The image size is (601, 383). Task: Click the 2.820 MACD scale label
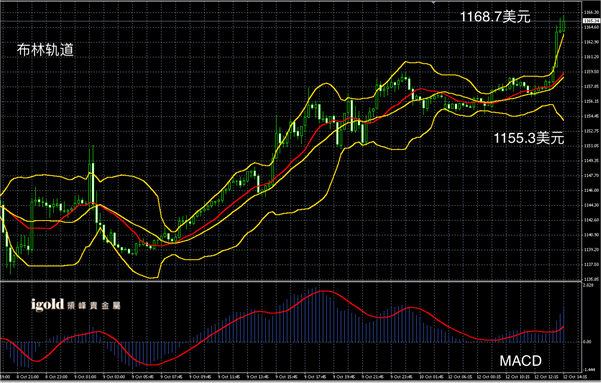tap(588, 286)
